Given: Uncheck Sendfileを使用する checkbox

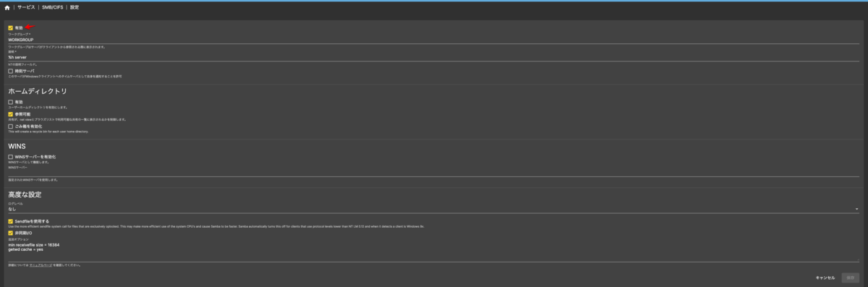Looking at the screenshot, I should [11, 221].
